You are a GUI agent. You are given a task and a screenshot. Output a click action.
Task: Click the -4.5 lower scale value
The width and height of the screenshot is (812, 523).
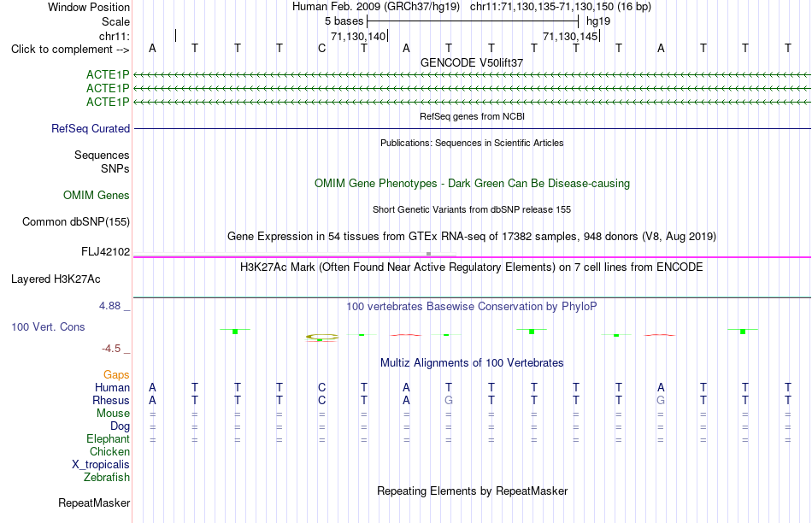pos(111,349)
